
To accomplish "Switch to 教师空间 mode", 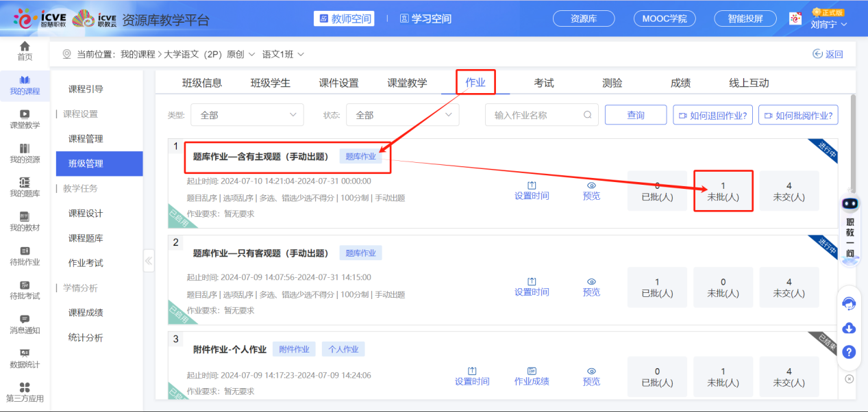I will click(344, 18).
